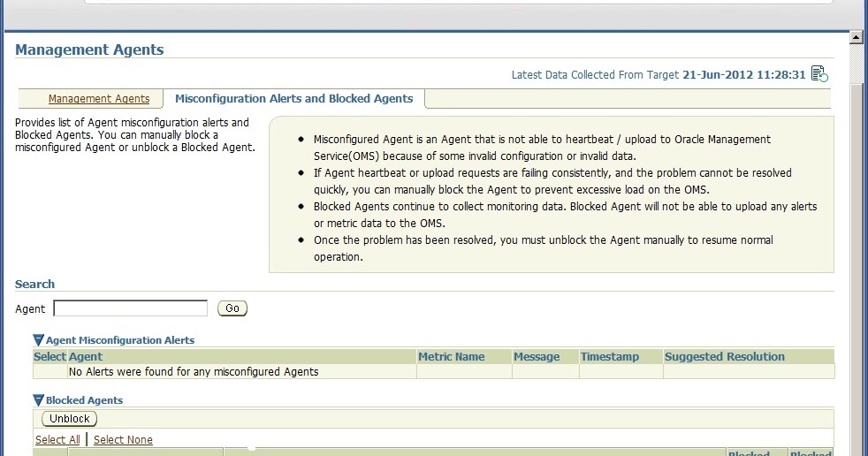Click the Message column header
The image size is (868, 456).
537,357
